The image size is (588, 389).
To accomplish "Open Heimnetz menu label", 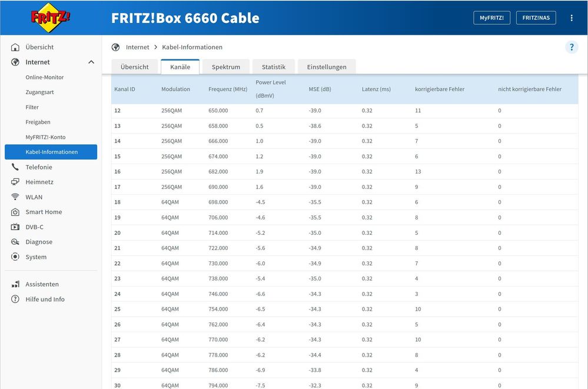I will point(39,182).
